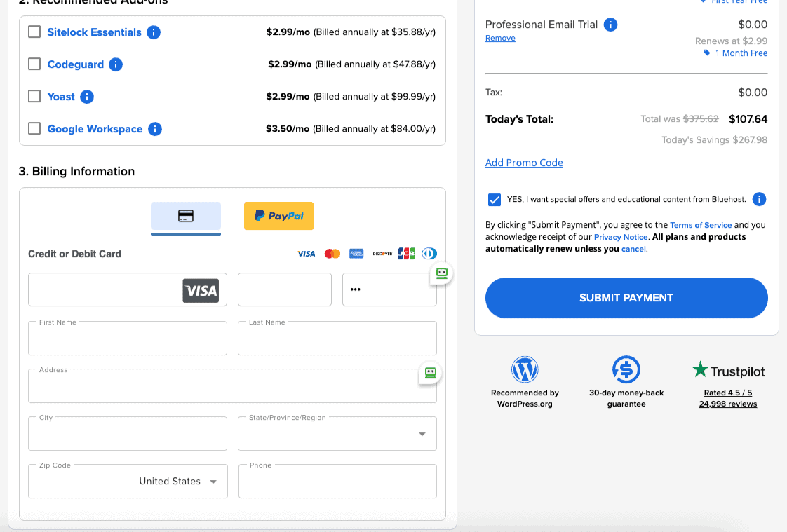The width and height of the screenshot is (787, 532).
Task: Focus the card expiration field
Action: point(285,289)
